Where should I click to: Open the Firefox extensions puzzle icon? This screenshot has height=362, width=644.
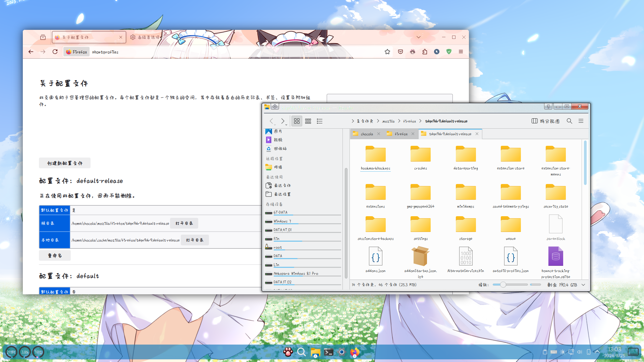coord(425,52)
